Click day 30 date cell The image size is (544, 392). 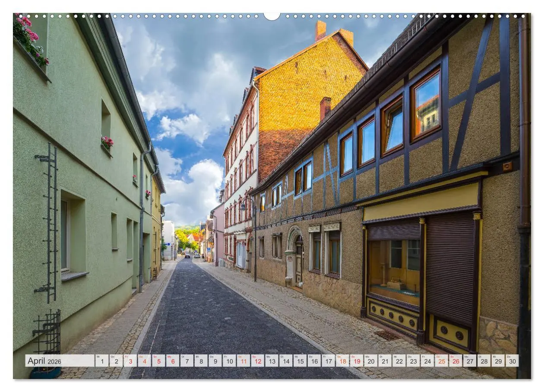click(x=512, y=361)
